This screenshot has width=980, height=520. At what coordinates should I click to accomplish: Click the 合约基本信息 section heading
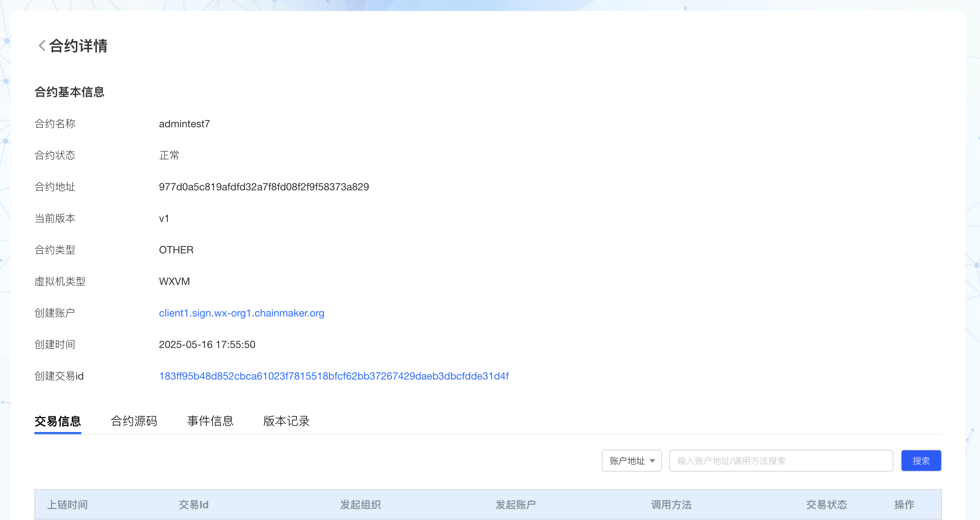[x=69, y=92]
